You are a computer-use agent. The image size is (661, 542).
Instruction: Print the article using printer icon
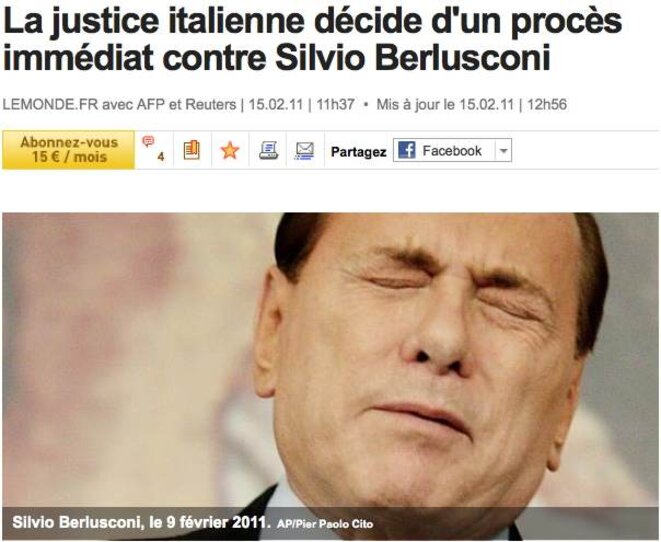pyautogui.click(x=268, y=150)
